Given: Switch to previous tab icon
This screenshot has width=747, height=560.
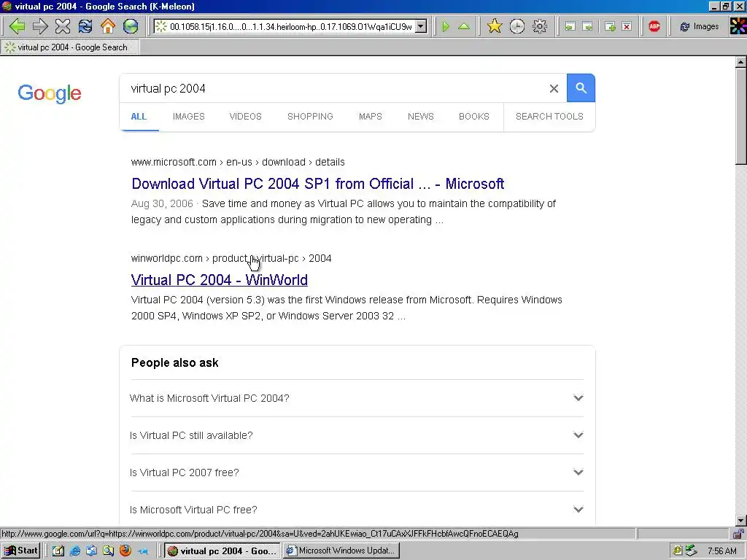Looking at the screenshot, I should pyautogui.click(x=570, y=27).
